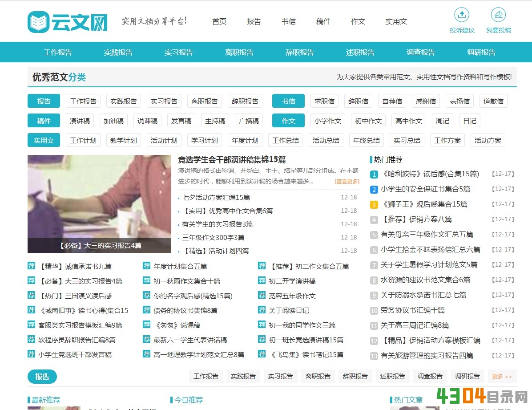Click the 最新推荐 section heading
Viewport: 532px width, 410px height.
coord(46,400)
